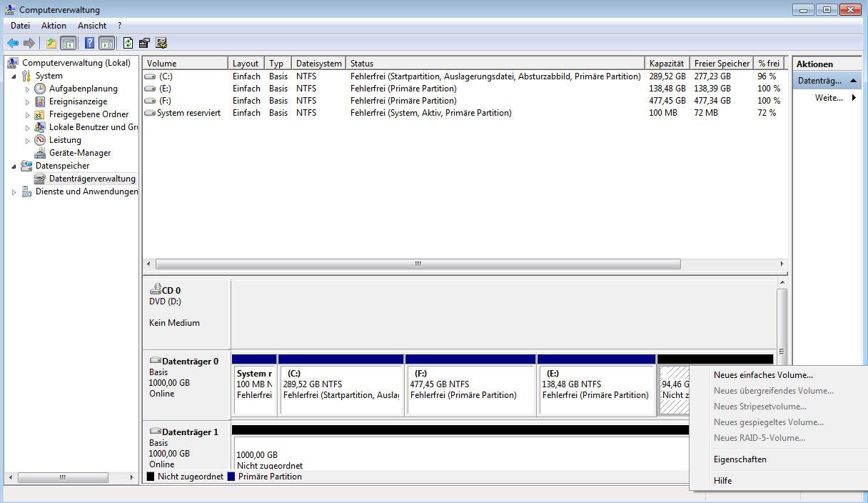Expand the Aufgabenplanung tree node

tap(27, 89)
